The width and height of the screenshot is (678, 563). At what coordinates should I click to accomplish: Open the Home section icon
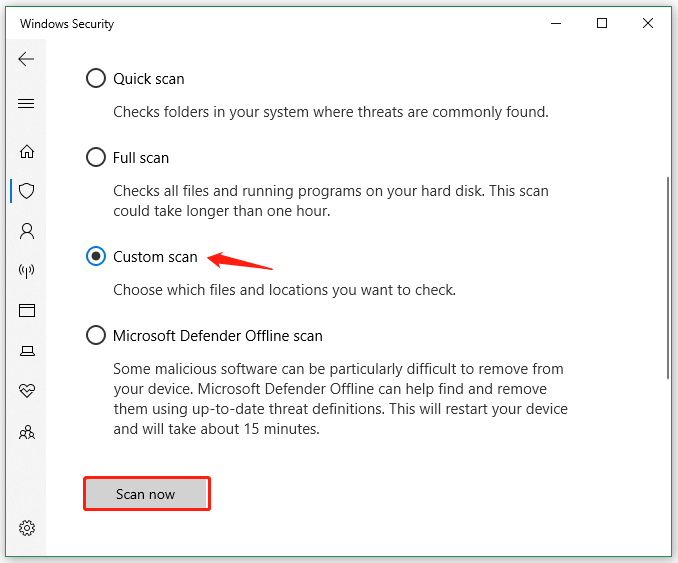click(27, 151)
